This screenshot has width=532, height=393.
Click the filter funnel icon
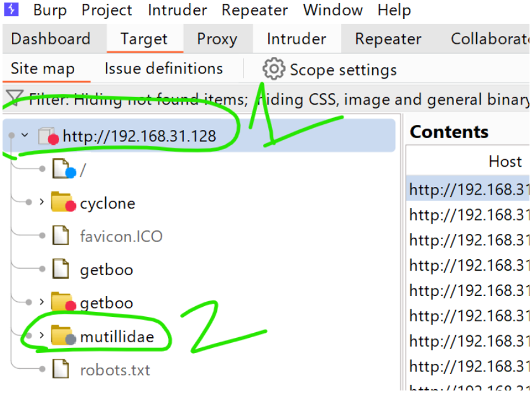coord(15,98)
